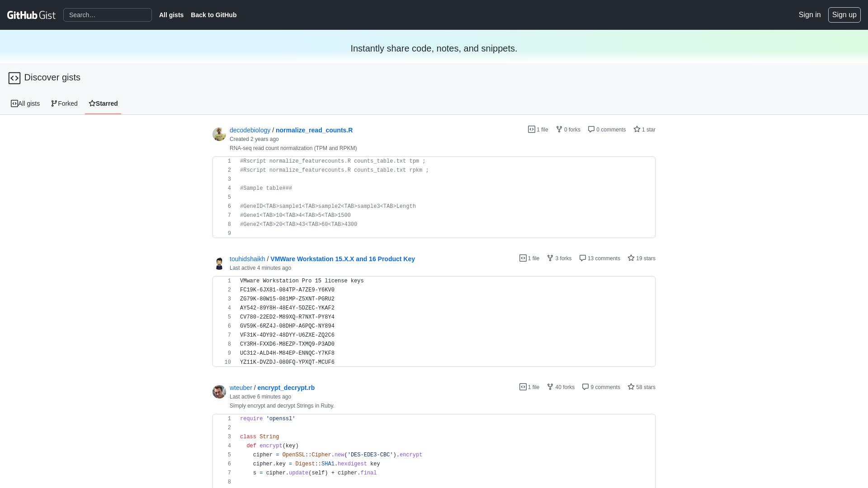Viewport: 868px width, 488px height.
Task: Open wteuber profile link
Action: 241,388
